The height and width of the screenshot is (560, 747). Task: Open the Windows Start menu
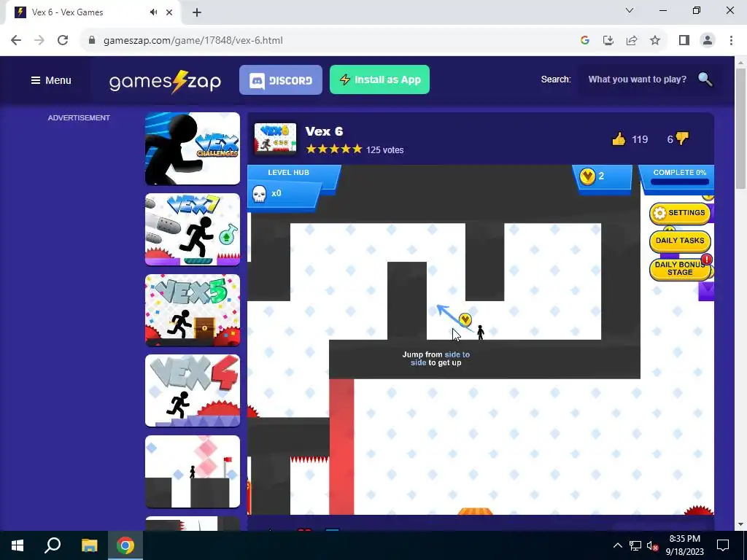tap(18, 545)
